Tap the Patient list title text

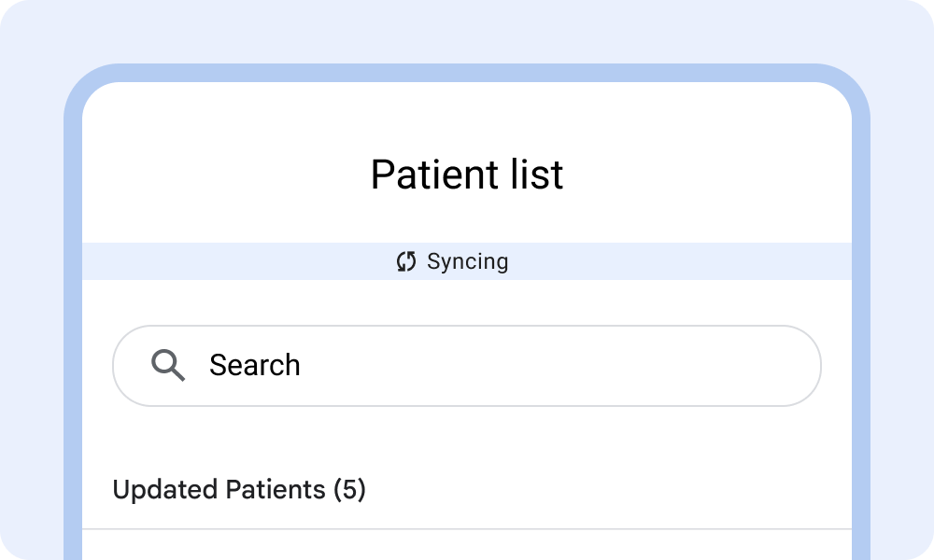[x=467, y=175]
